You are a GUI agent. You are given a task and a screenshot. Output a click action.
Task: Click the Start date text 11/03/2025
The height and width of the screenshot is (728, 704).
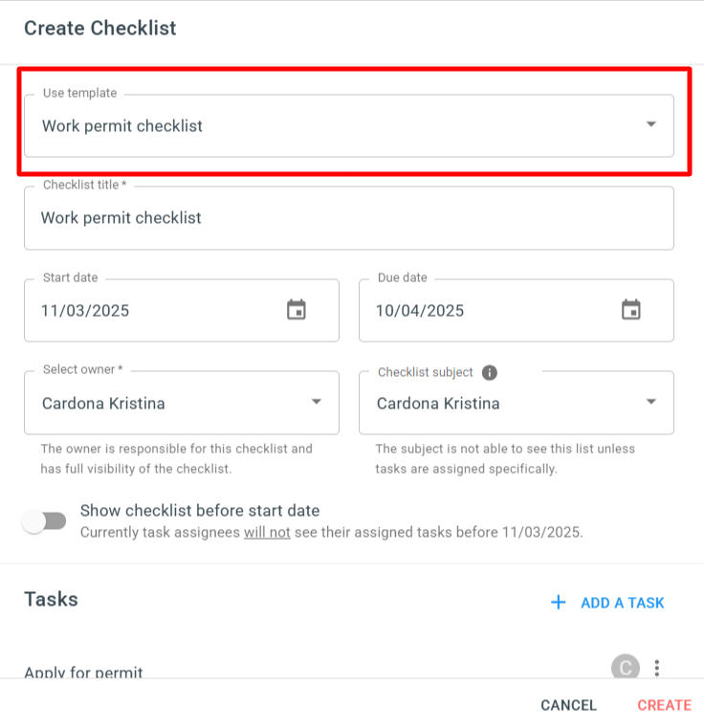(85, 311)
